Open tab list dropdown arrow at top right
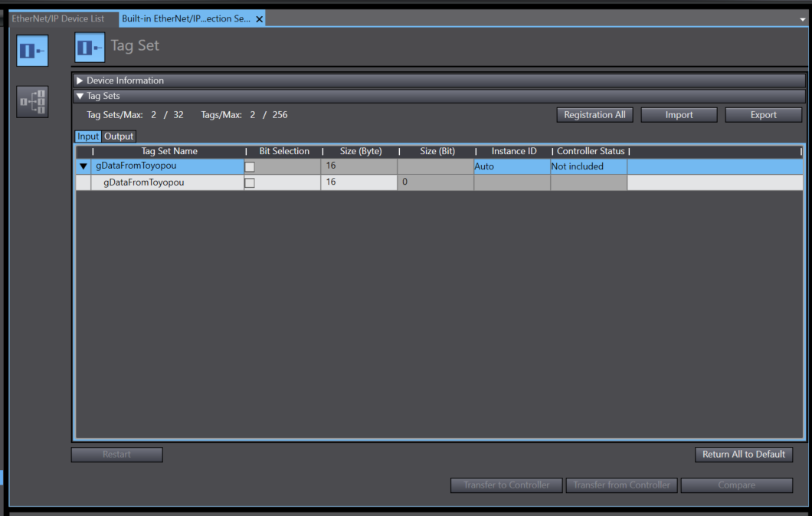This screenshot has width=812, height=516. 803,19
